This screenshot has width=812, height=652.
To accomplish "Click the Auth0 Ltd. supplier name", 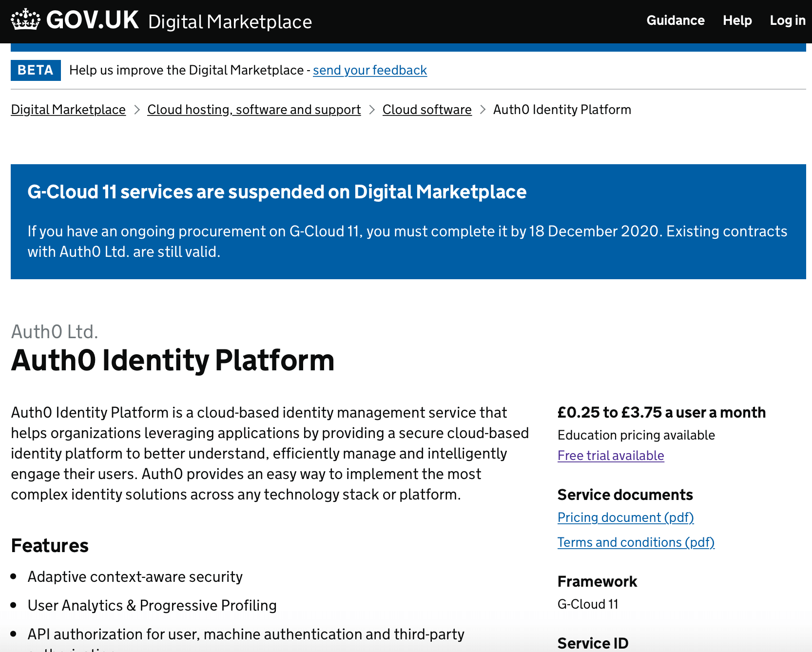I will pos(55,332).
